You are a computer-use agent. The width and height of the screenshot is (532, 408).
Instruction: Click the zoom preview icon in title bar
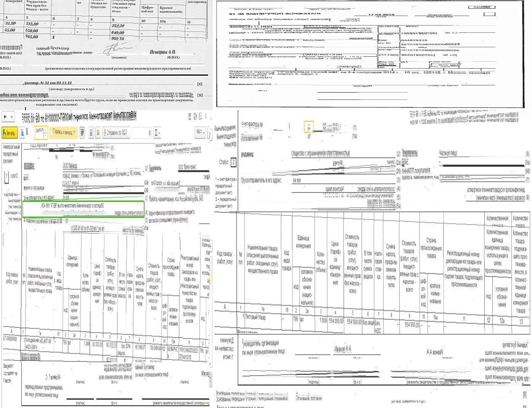(x=200, y=117)
